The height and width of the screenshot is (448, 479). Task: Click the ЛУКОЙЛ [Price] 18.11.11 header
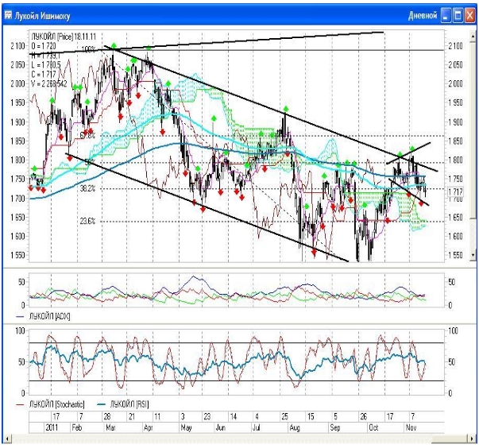(64, 37)
